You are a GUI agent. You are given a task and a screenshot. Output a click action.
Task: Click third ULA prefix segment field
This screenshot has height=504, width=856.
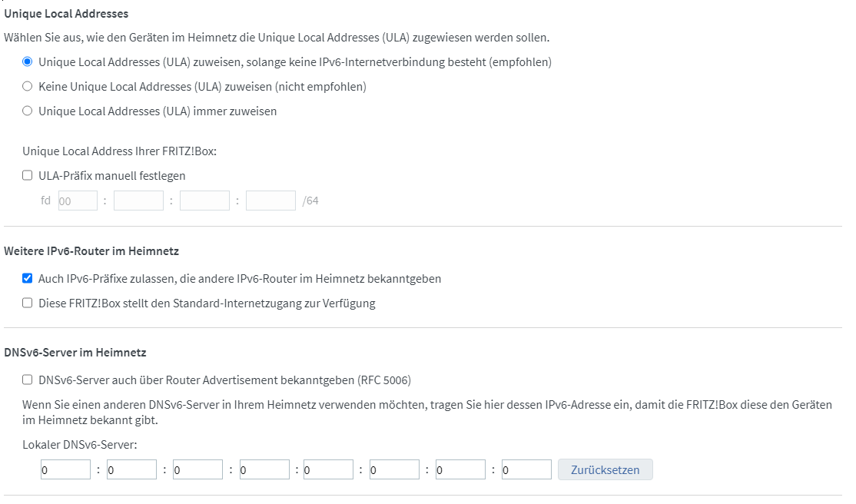tap(204, 201)
